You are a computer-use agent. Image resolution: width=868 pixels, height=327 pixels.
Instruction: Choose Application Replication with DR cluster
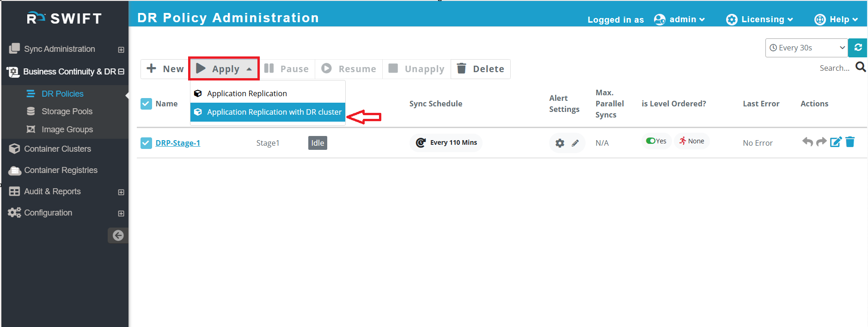point(268,112)
